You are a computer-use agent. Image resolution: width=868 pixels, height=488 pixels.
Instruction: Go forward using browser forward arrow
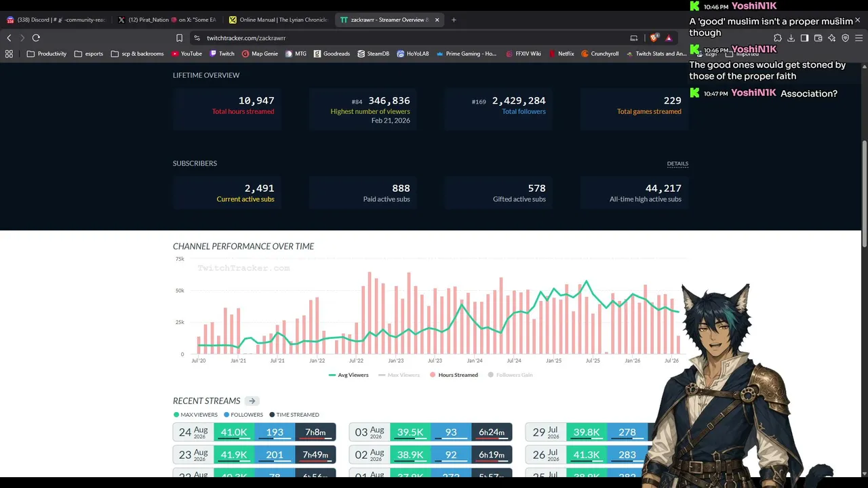[22, 38]
